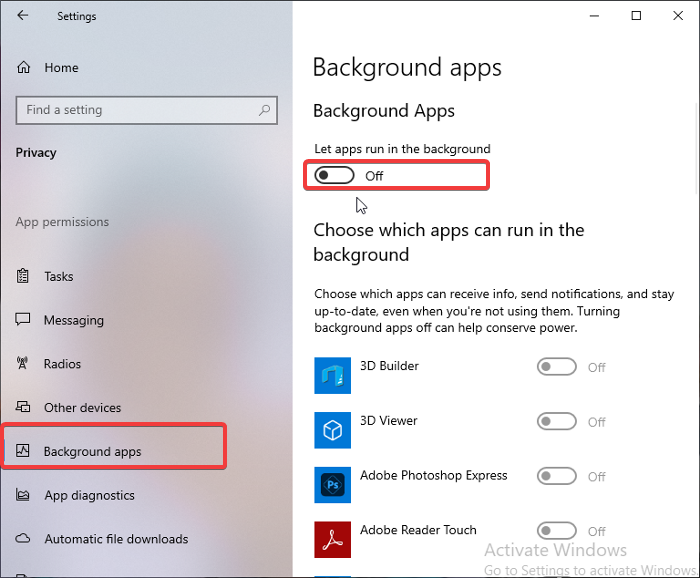Click the Automatic file downloads cloud icon
The width and height of the screenshot is (700, 578).
(23, 538)
